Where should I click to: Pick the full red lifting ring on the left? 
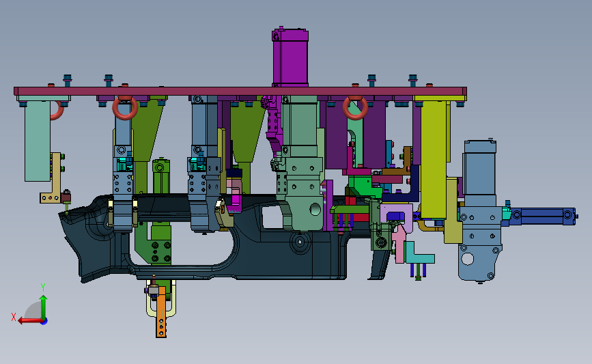(x=125, y=108)
